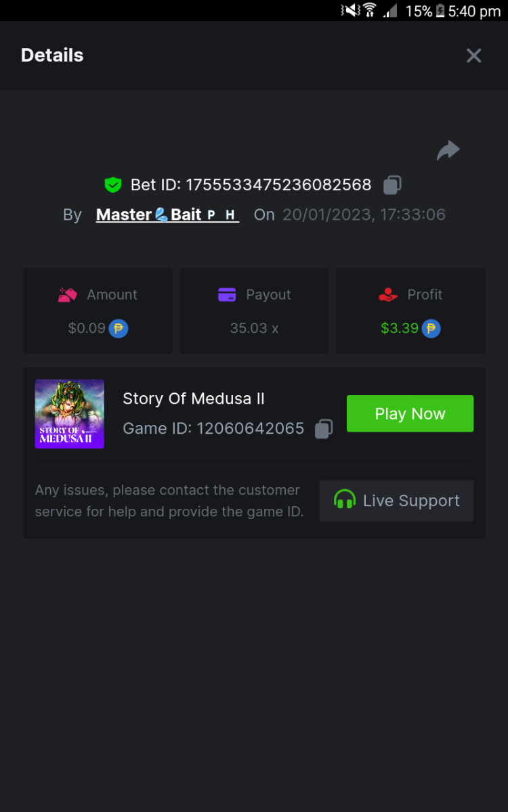Click the Amount bet icon
The image size is (508, 812).
click(68, 295)
